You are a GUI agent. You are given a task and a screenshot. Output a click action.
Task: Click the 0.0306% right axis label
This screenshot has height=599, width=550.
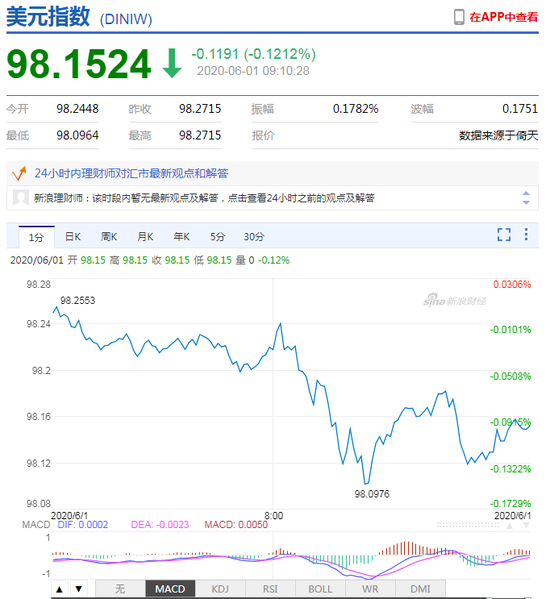pos(512,285)
